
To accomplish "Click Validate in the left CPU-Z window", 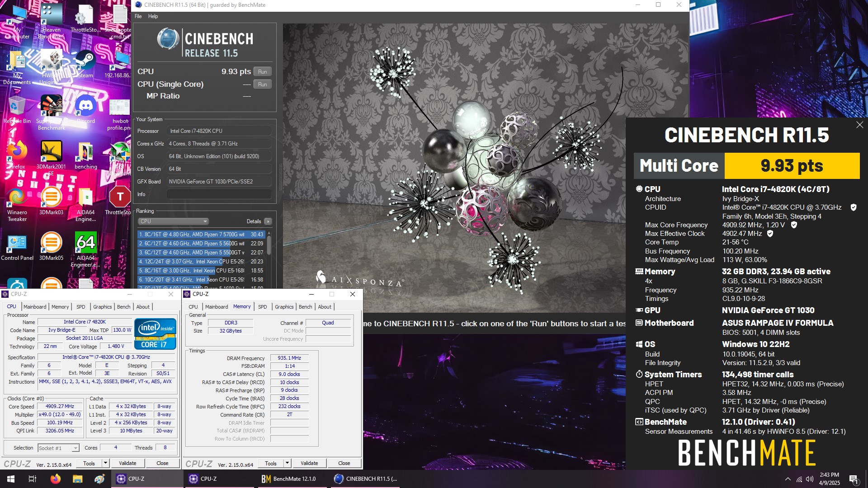I will click(x=127, y=463).
